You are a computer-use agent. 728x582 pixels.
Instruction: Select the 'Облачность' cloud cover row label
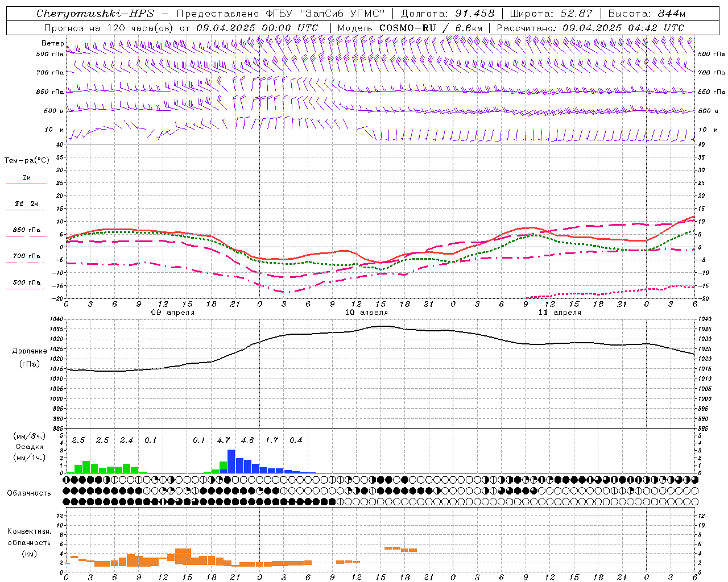tap(29, 493)
